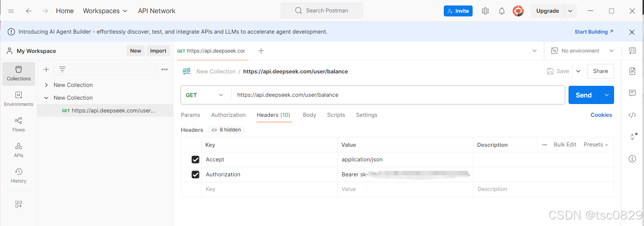644x226 pixels.
Task: Open Collections in the sidebar
Action: point(19,74)
